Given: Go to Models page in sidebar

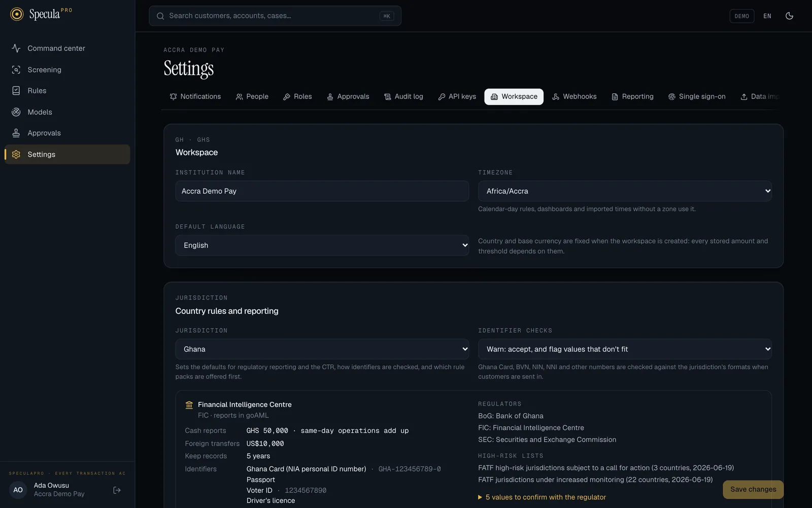Looking at the screenshot, I should [67, 112].
